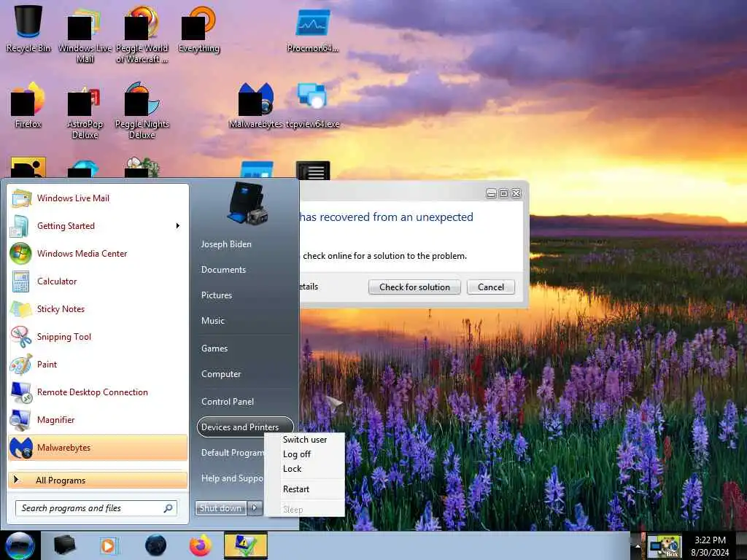Open Control Panel from Start menu
747x560 pixels.
click(228, 402)
